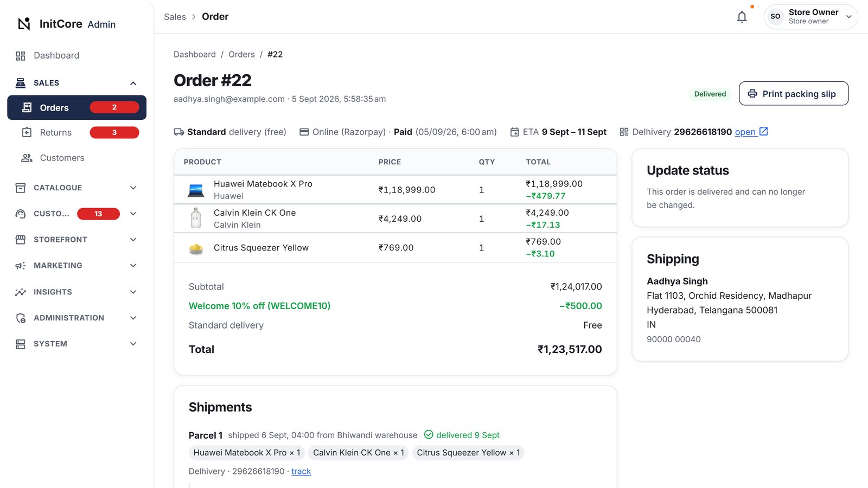The height and width of the screenshot is (488, 868).
Task: Go to Returns in the sidebar
Action: (x=76, y=132)
